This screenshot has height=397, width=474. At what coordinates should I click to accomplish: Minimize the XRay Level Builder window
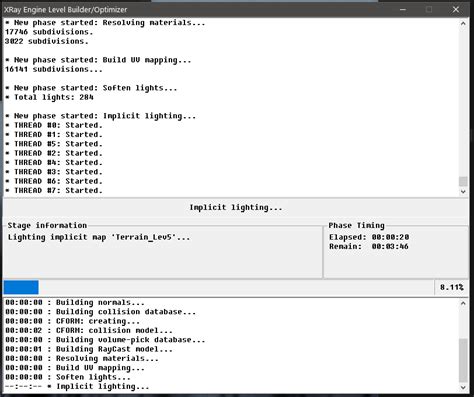pyautogui.click(x=403, y=9)
